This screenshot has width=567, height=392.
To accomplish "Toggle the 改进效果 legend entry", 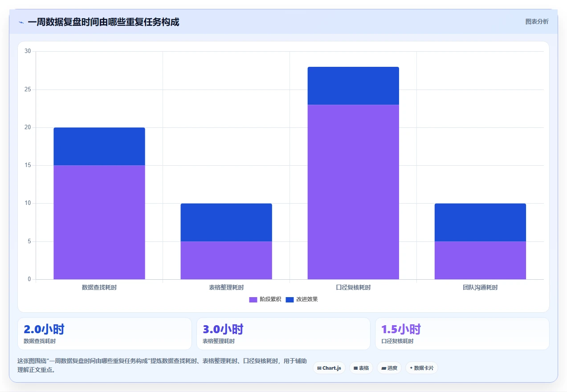I will [x=302, y=299].
